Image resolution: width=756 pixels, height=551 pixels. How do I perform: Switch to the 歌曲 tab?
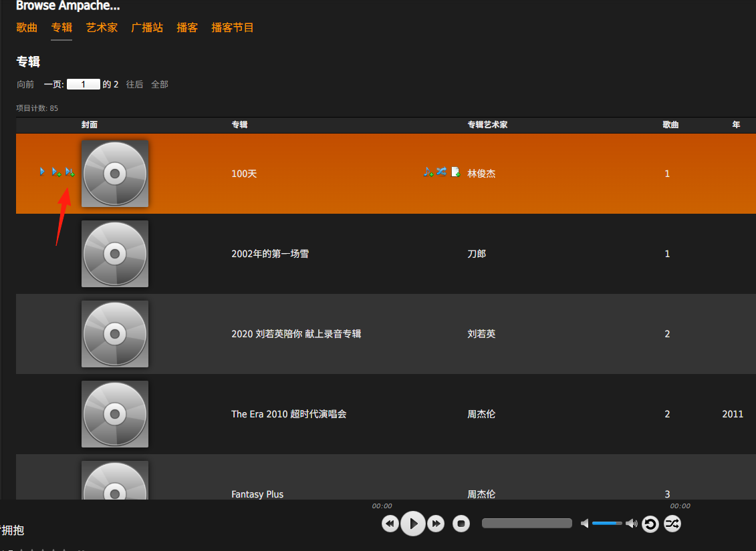tap(27, 27)
